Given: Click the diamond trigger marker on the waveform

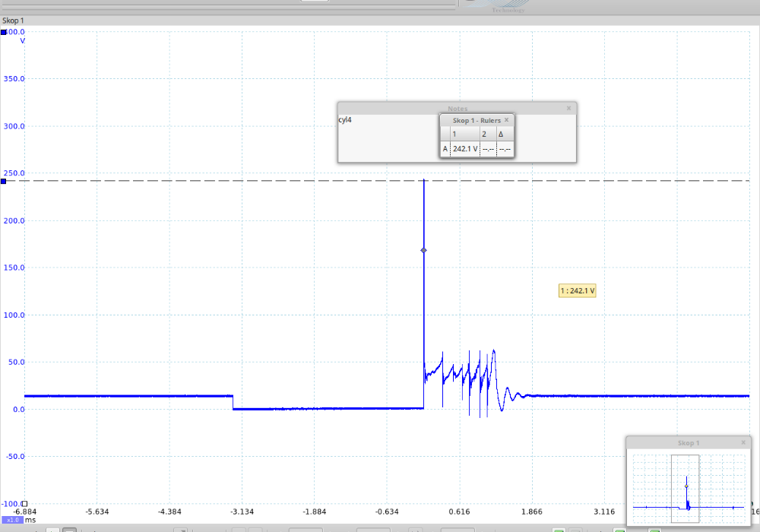Looking at the screenshot, I should (423, 250).
